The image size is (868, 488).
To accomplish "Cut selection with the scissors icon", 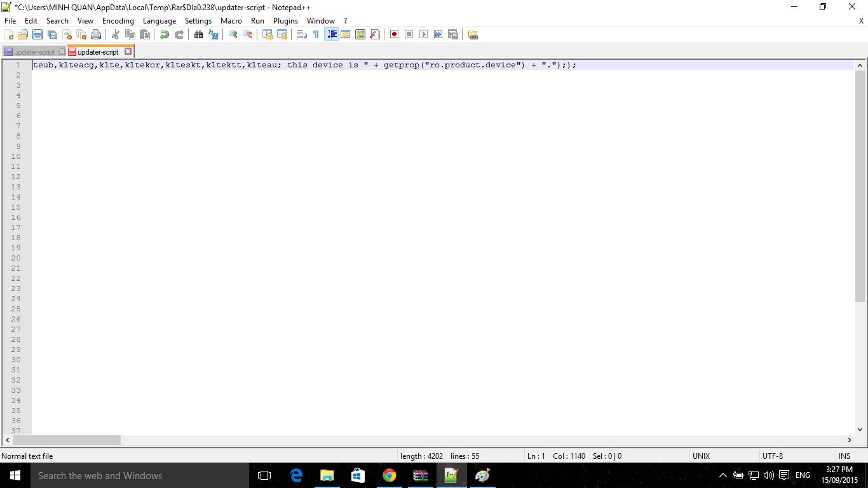I will 116,34.
